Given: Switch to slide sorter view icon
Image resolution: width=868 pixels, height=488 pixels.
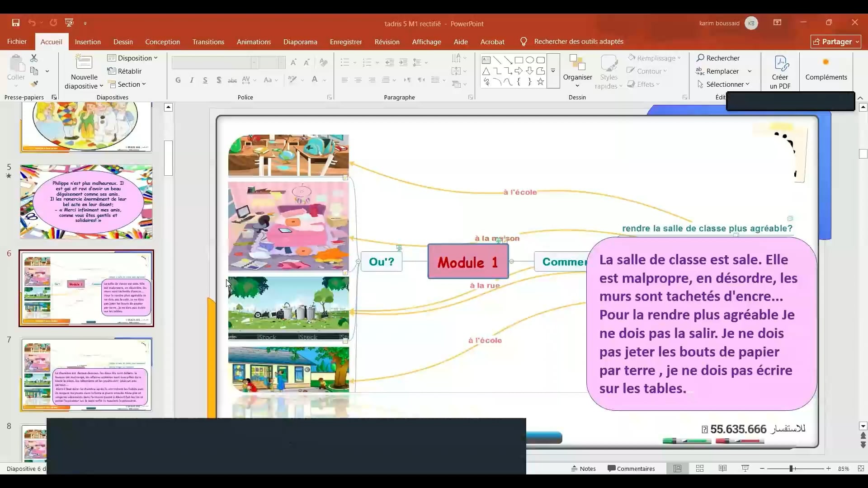Looking at the screenshot, I should coord(700,469).
